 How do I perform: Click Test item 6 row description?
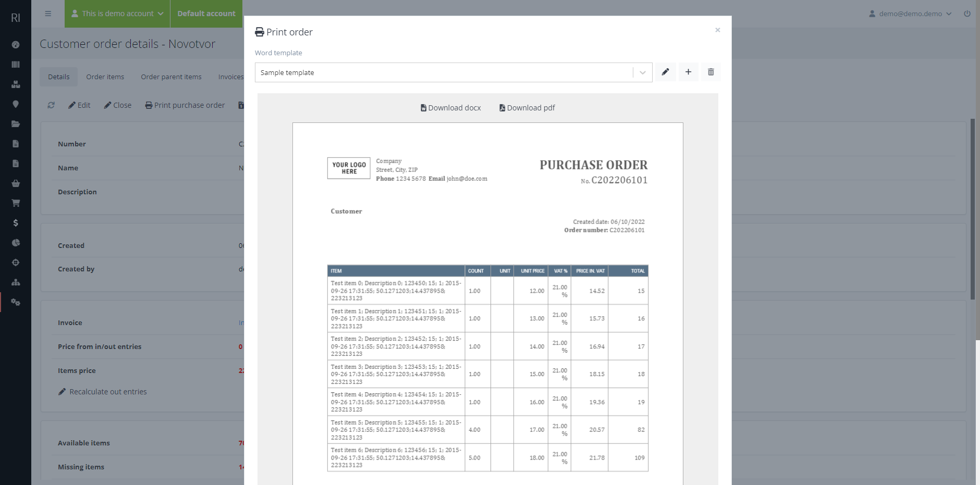(396, 457)
